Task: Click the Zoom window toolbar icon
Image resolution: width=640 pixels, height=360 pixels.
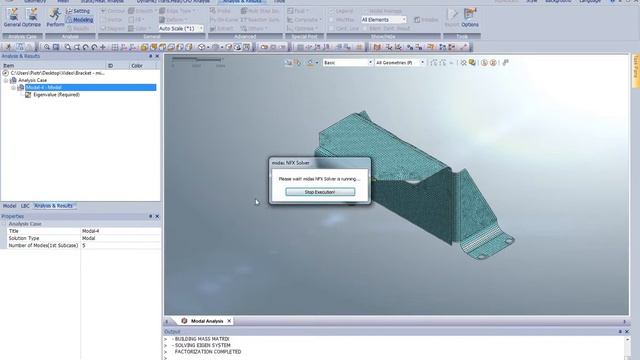Action: pos(56,47)
